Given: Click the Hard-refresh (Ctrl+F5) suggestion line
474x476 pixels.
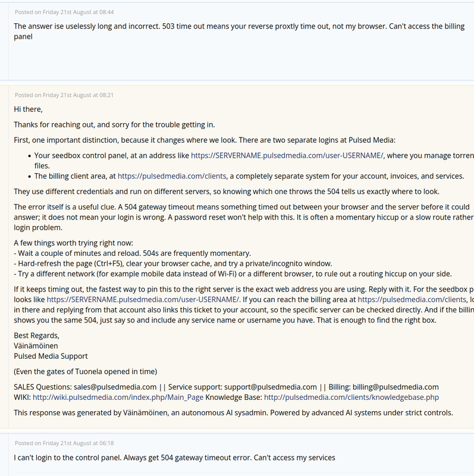Looking at the screenshot, I should [x=173, y=264].
